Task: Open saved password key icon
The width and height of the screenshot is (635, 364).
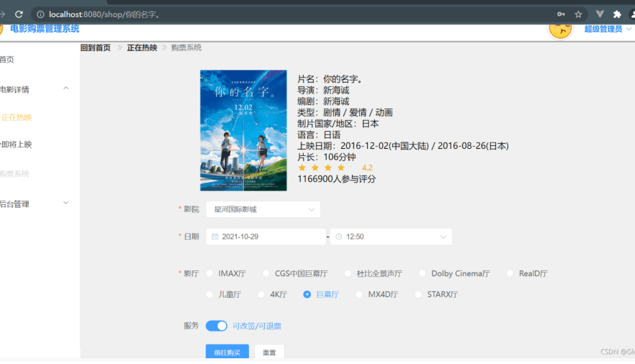Action: pyautogui.click(x=561, y=14)
